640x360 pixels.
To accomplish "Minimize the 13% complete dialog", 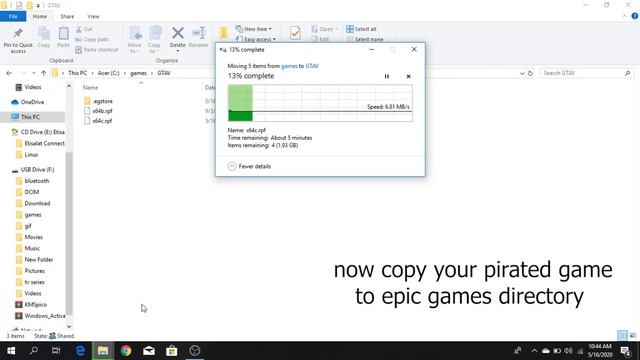I will coord(371,49).
